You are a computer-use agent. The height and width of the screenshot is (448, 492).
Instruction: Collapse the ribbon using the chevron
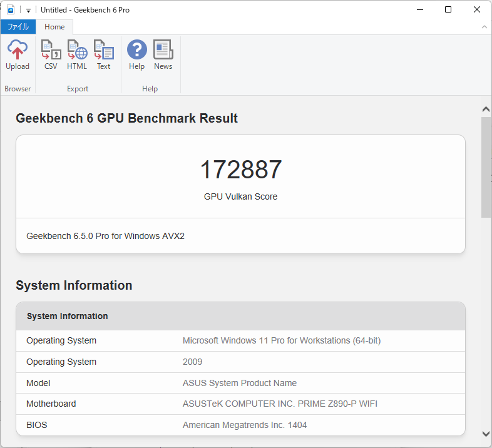click(484, 27)
